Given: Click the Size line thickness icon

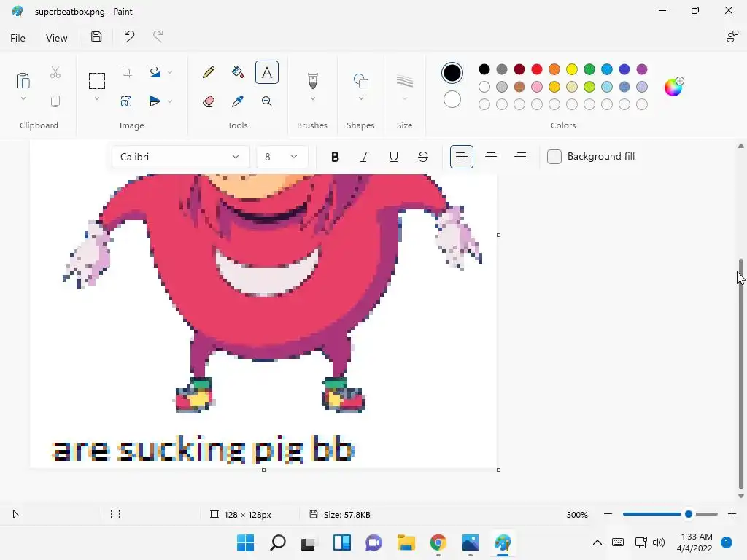Looking at the screenshot, I should 404,81.
